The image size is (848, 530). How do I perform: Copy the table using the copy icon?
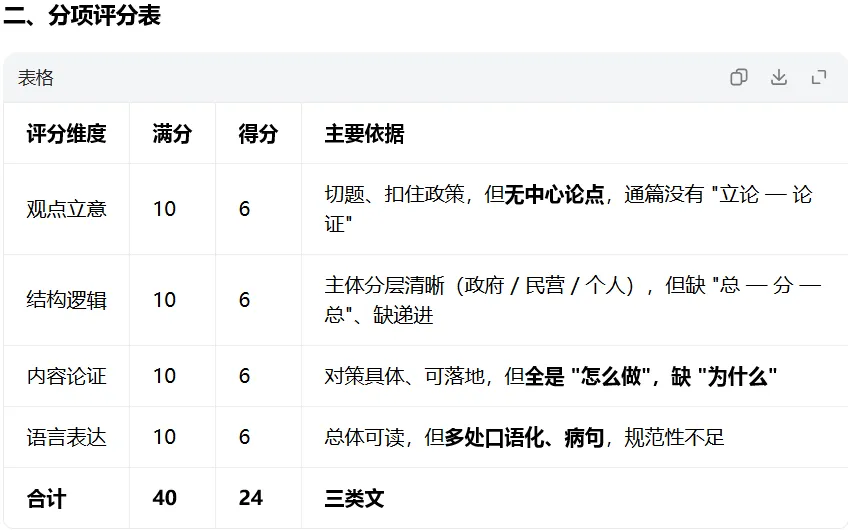point(739,77)
